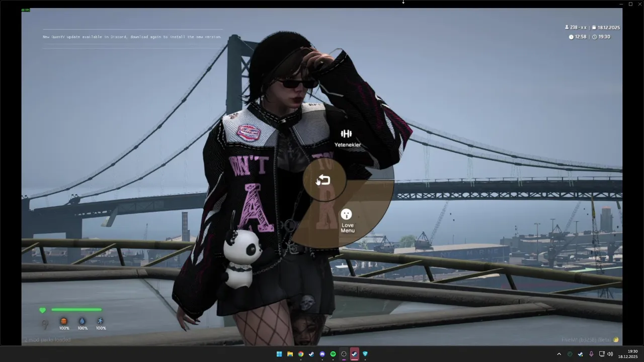
Task: Click the outline clock icon beside 19:30
Action: (595, 37)
